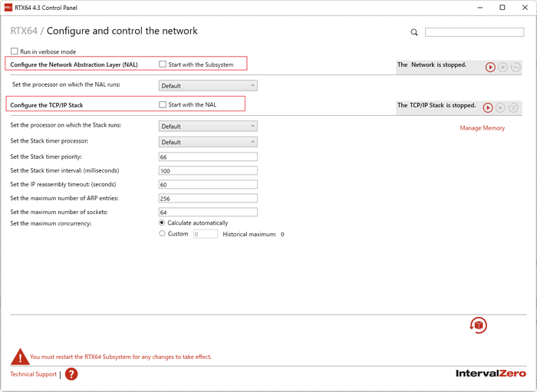Screen dimensions: 537x392
Task: Select Custom maximum concurrency option
Action: point(162,234)
